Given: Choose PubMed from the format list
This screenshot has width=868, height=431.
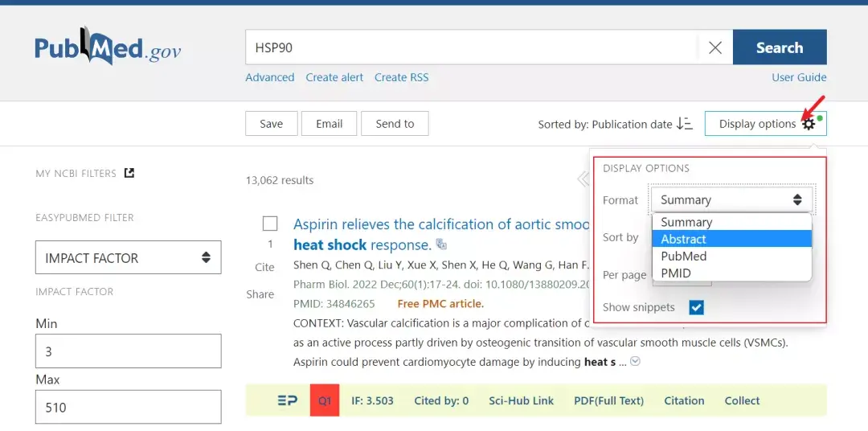Looking at the screenshot, I should 684,256.
